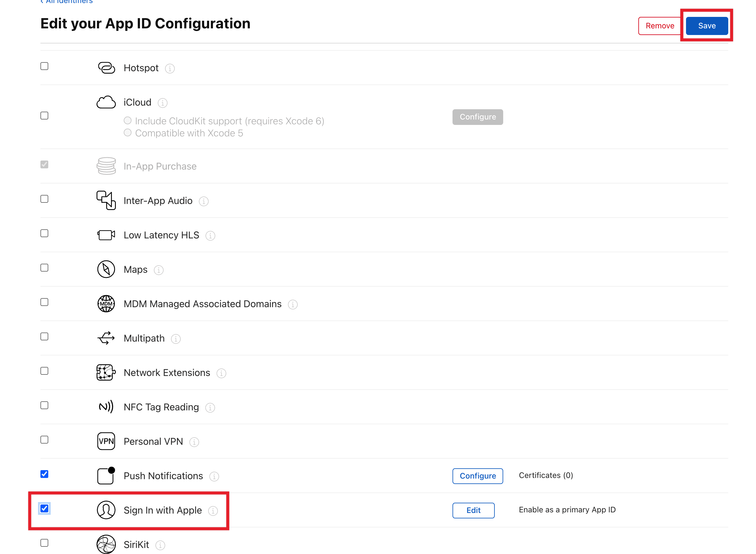Click the iCloud cloud icon
Screen dimensions: 756x554
click(x=106, y=102)
